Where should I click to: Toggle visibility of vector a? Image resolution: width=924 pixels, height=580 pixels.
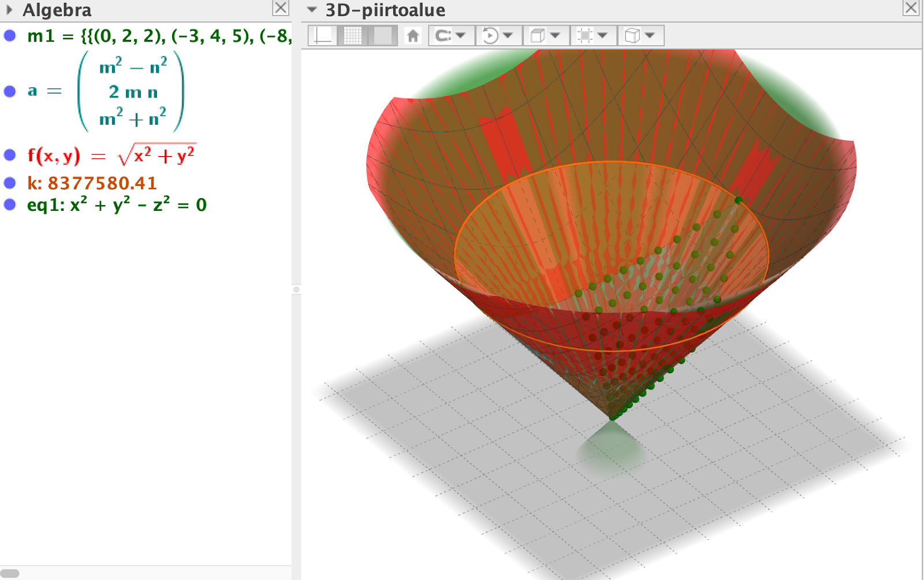pyautogui.click(x=10, y=91)
